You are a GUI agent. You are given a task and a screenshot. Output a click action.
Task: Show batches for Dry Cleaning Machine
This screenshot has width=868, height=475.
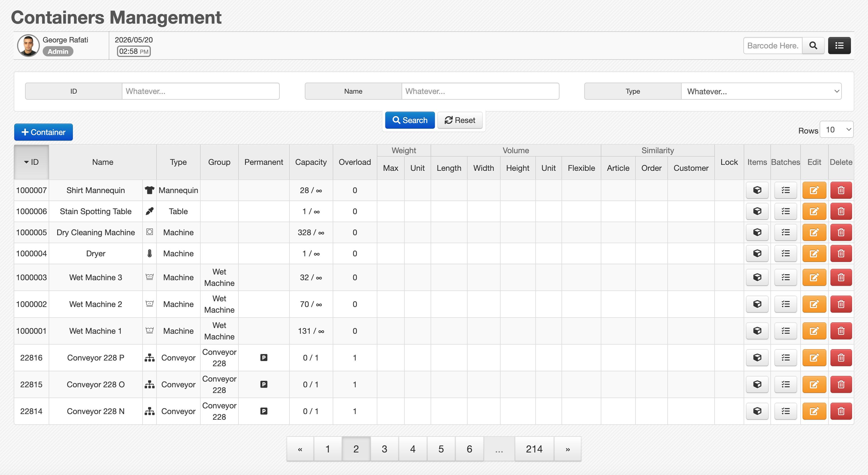(x=785, y=232)
